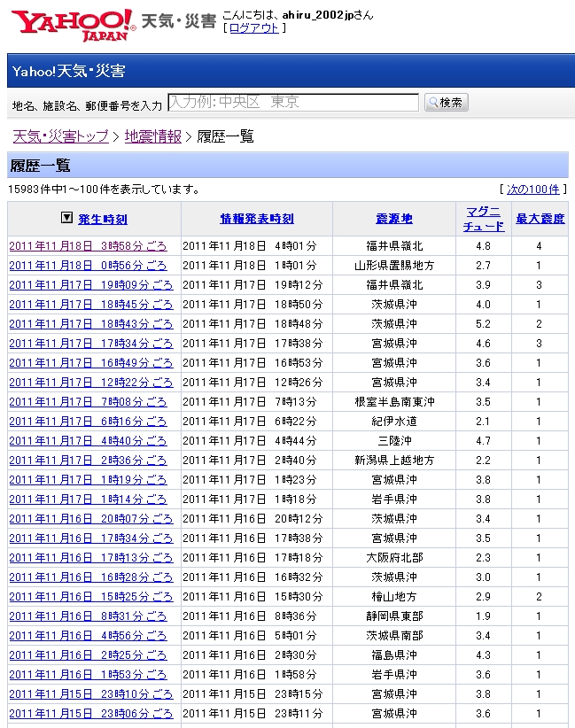Focus the location search input field
This screenshot has width=575, height=728.
pos(292,103)
